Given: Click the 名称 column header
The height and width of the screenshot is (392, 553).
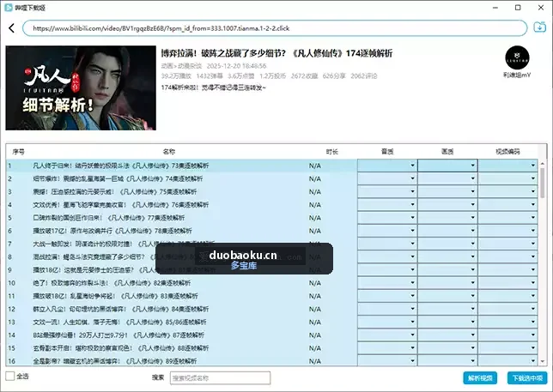Looking at the screenshot, I should pyautogui.click(x=169, y=152).
